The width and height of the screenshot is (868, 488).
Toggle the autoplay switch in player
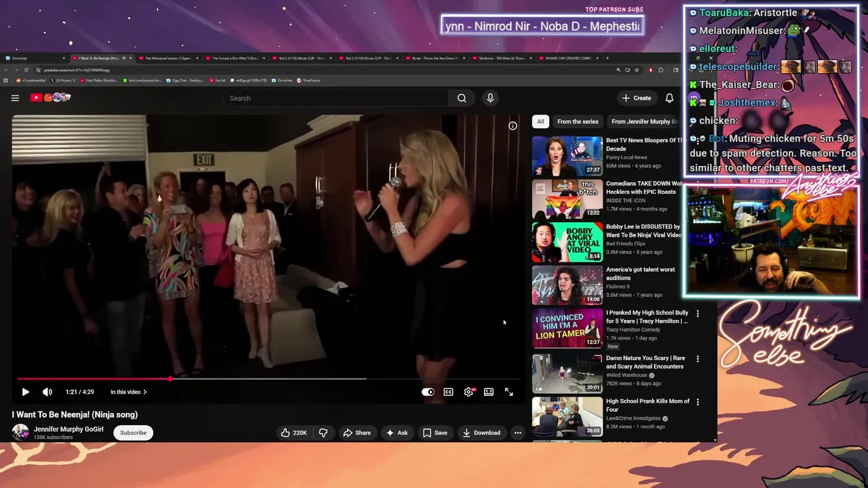[428, 392]
